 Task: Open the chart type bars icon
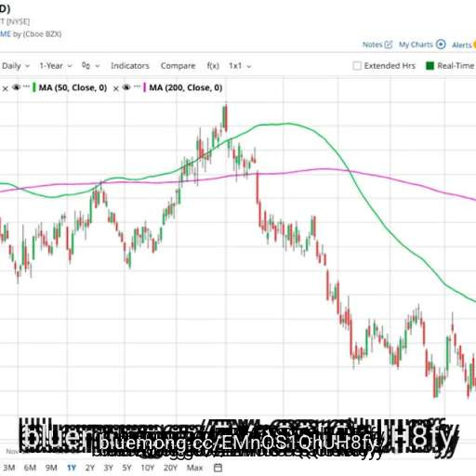coord(86,66)
